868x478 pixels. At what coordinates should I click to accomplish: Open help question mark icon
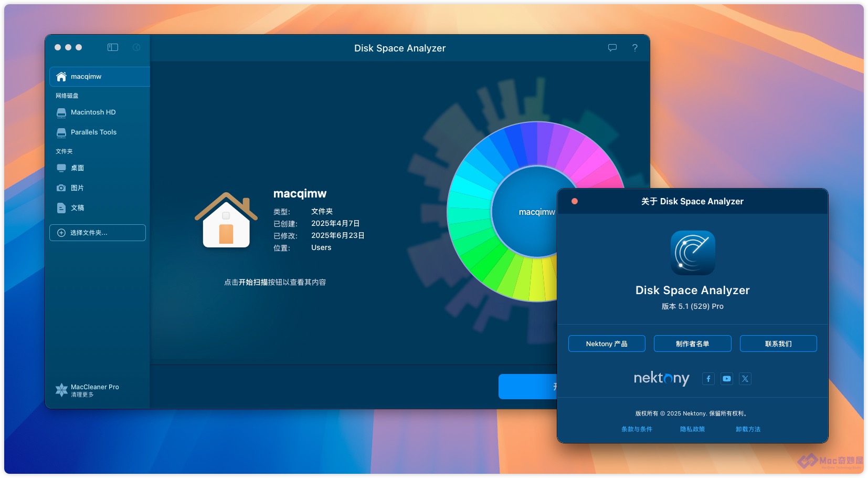(635, 48)
